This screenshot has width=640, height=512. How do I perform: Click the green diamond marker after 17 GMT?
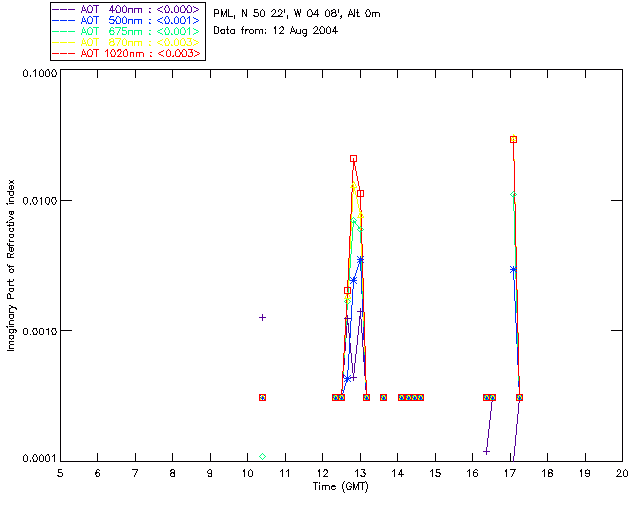coord(513,195)
